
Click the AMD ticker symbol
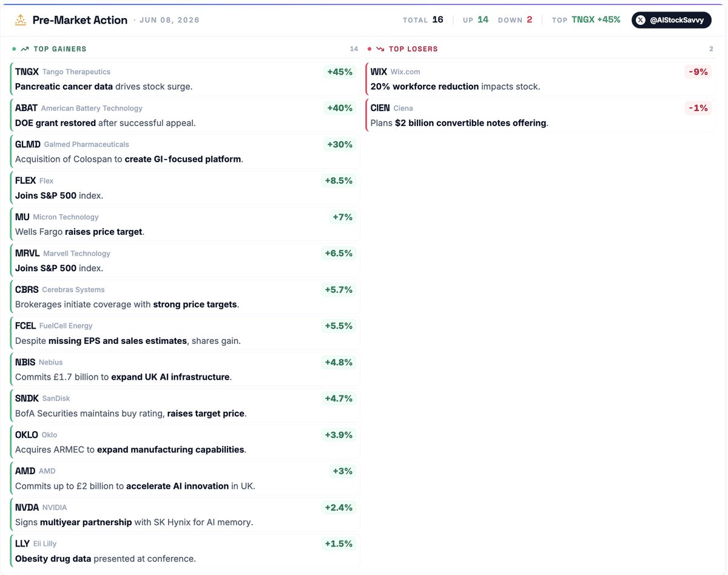click(25, 471)
